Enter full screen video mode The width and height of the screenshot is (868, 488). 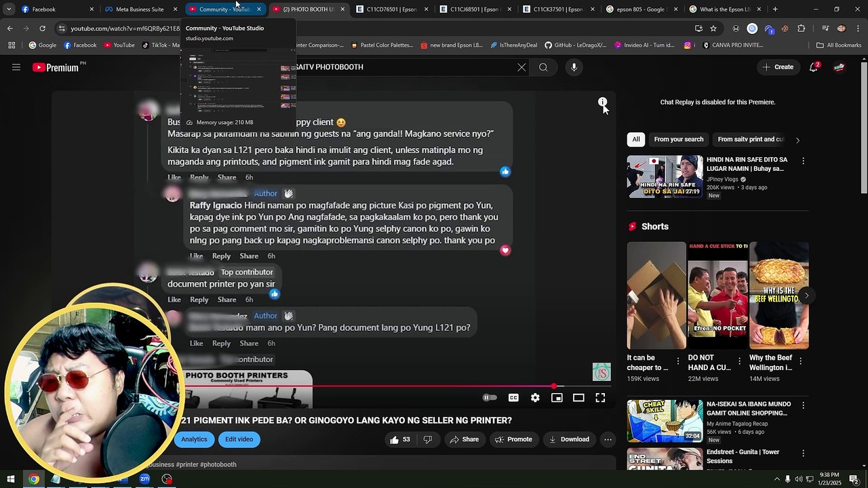600,398
